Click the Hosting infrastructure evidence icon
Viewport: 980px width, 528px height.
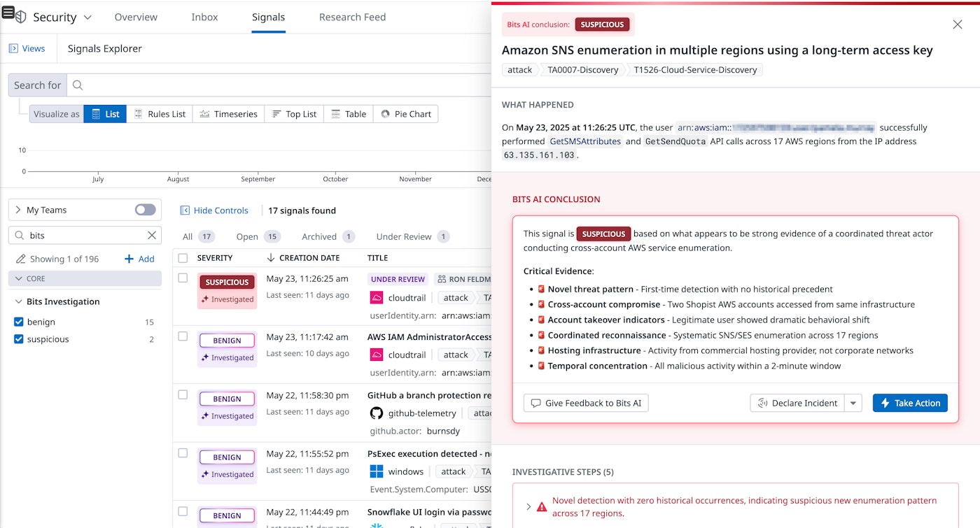(x=541, y=350)
